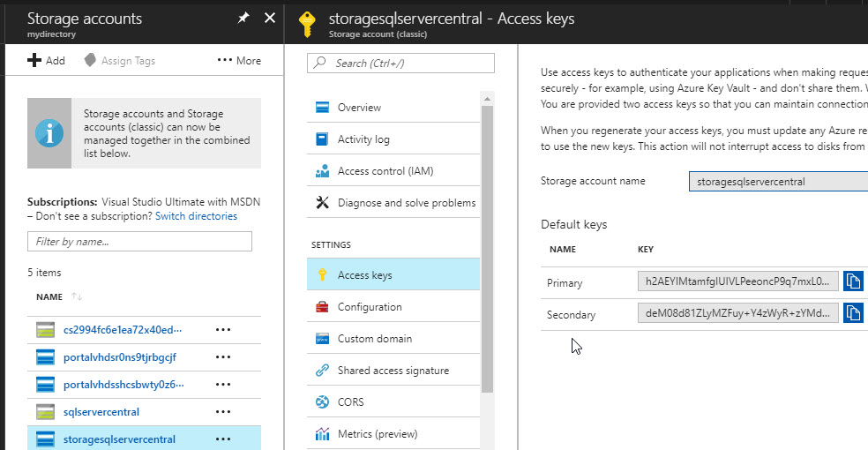Open the Overview menu item

(x=359, y=108)
